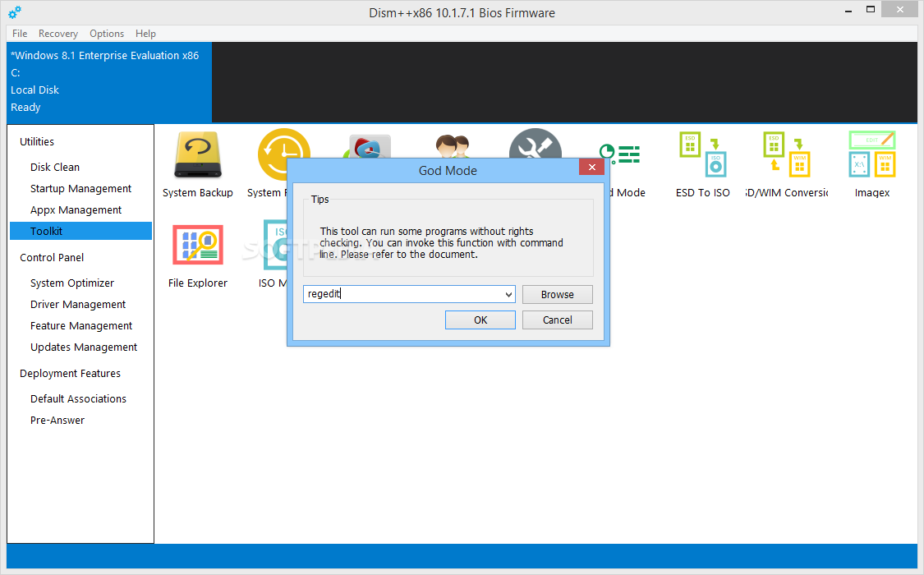Click the wrench and screwdriver repair icon
Viewport: 924px width, 575px height.
click(535, 143)
